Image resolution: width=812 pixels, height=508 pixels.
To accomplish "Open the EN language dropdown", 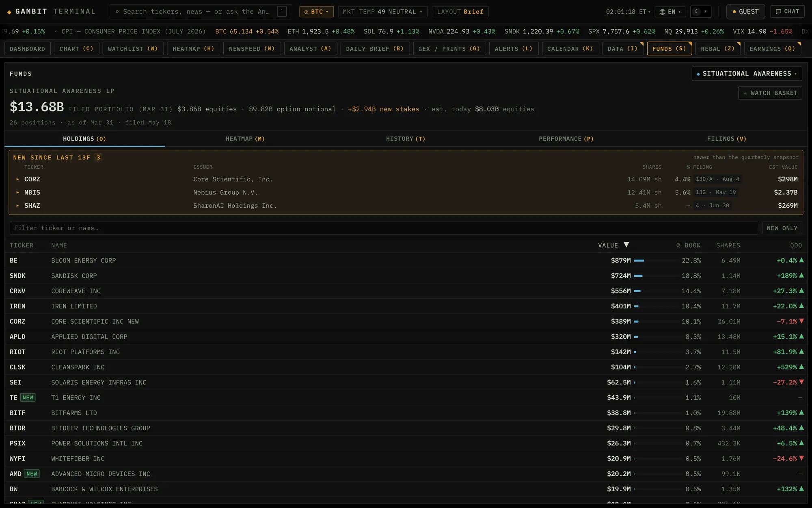I will point(670,12).
